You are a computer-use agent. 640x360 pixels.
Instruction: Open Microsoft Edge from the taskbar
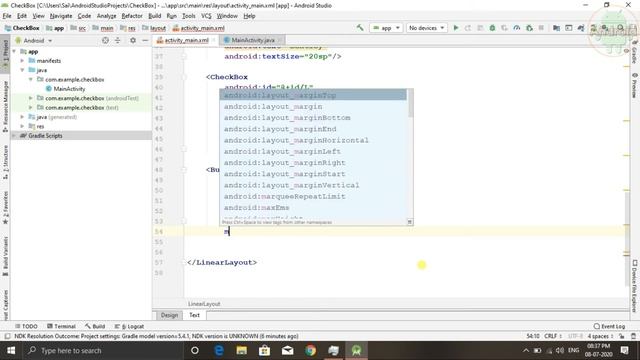tap(219, 350)
